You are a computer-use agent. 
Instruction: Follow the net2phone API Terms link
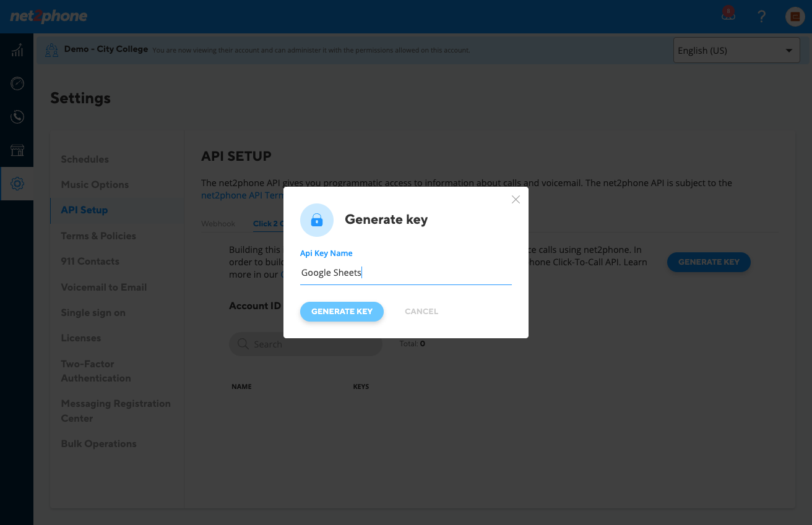242,195
